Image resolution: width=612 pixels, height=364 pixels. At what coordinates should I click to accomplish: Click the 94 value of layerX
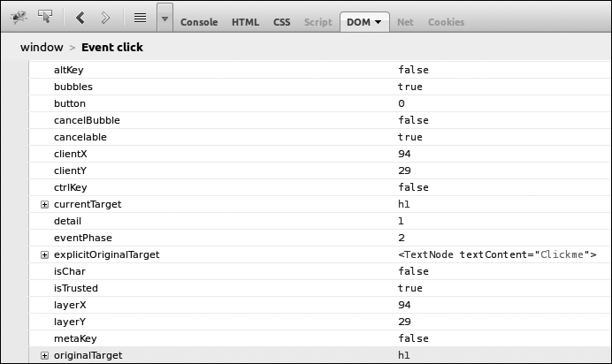pyautogui.click(x=404, y=305)
